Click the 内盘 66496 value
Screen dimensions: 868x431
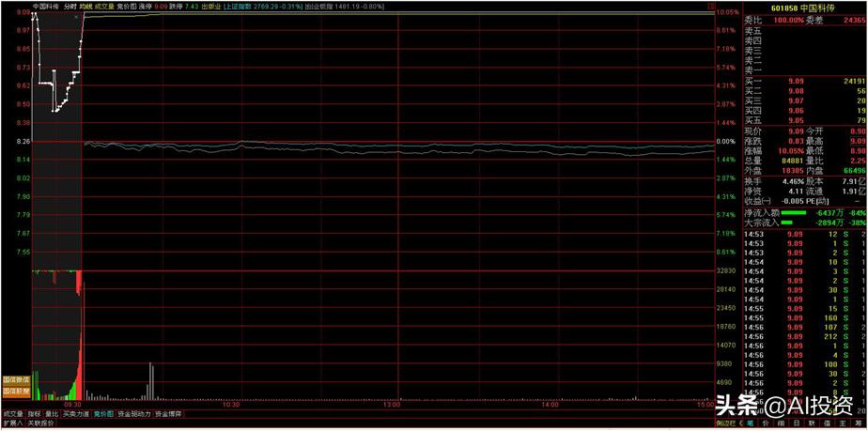click(853, 170)
